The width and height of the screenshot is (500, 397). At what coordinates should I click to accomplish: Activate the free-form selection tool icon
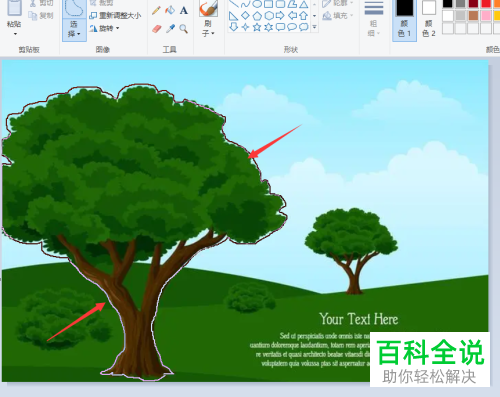pyautogui.click(x=74, y=8)
